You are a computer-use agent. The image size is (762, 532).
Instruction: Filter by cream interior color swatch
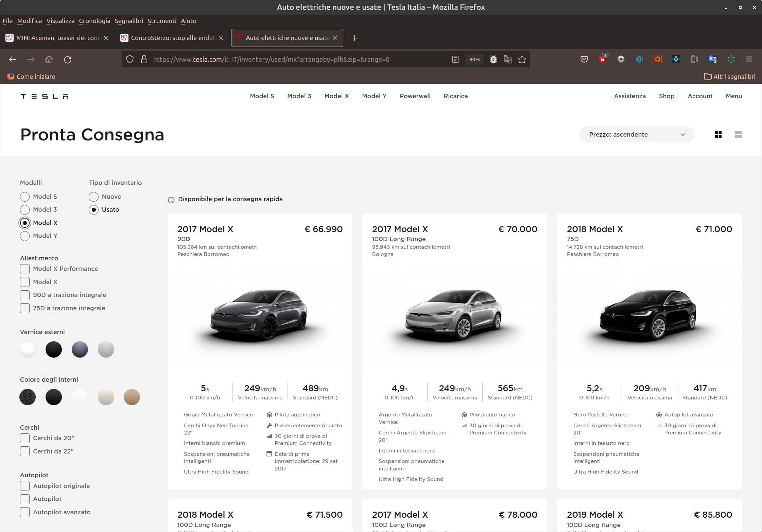[x=106, y=397]
